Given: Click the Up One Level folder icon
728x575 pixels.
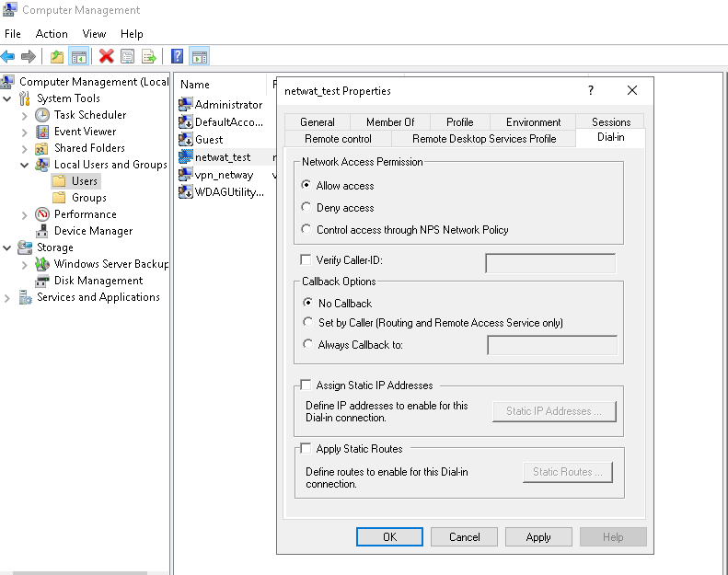Looking at the screenshot, I should coord(57,57).
